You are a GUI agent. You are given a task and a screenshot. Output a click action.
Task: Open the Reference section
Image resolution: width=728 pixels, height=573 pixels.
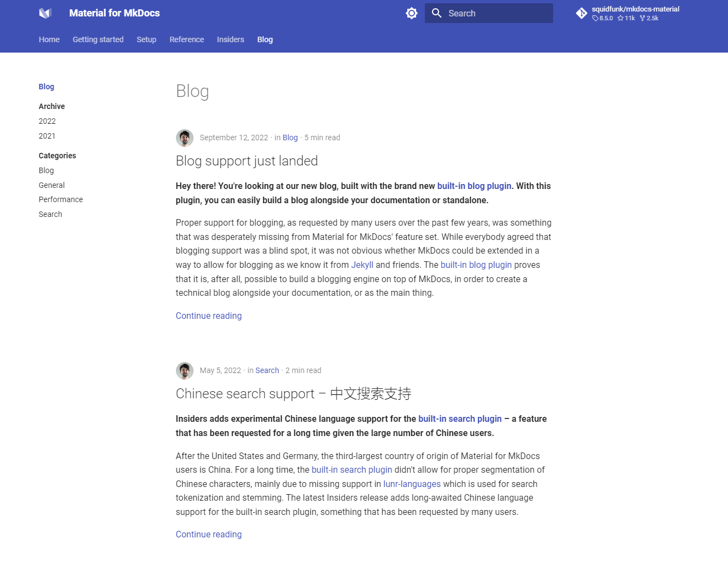click(186, 39)
